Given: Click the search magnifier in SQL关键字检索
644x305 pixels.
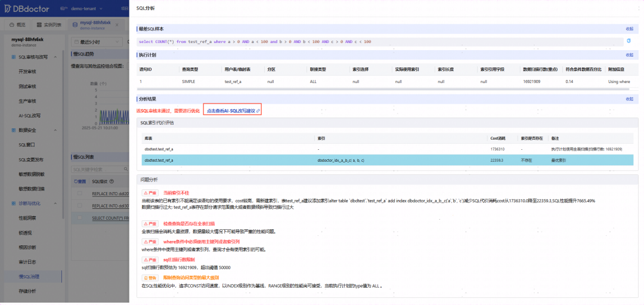Looking at the screenshot, I should click(x=126, y=169).
